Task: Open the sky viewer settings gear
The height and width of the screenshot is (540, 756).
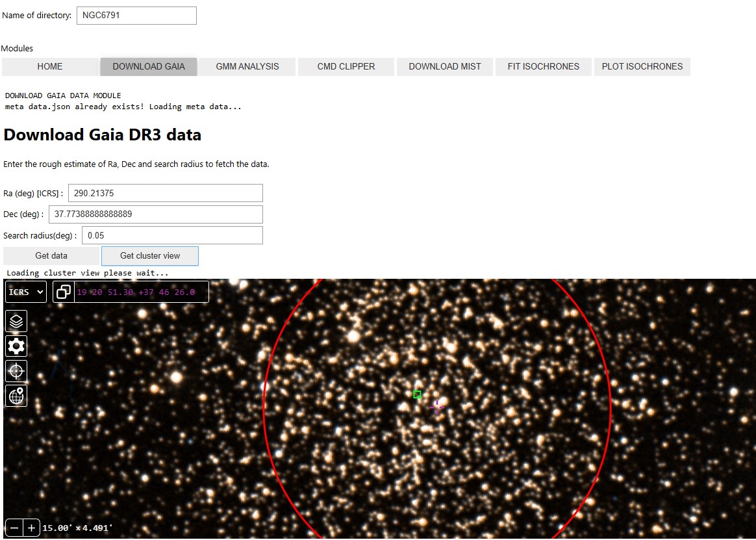Action: tap(16, 346)
